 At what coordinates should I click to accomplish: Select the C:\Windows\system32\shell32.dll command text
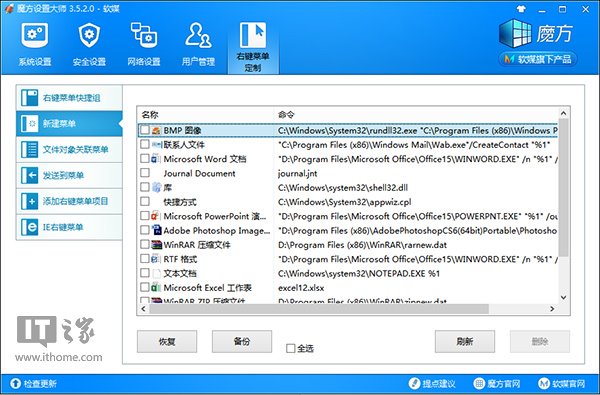pyautogui.click(x=343, y=188)
